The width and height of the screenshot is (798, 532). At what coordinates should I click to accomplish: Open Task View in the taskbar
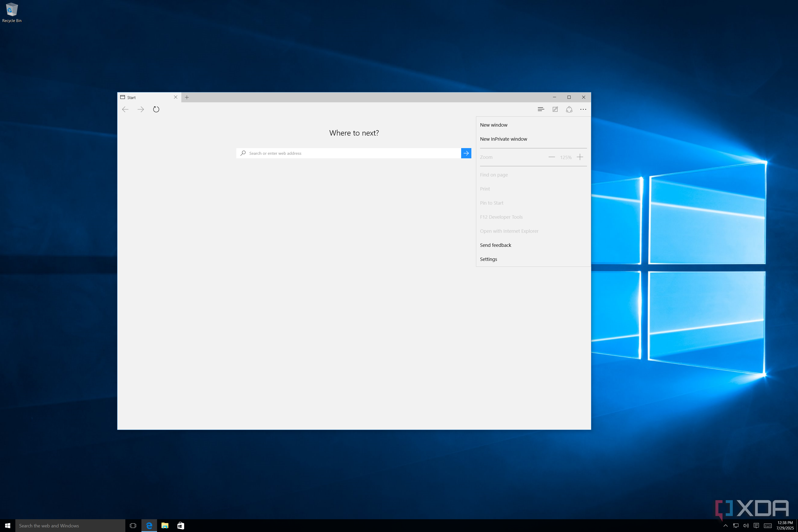click(x=133, y=526)
